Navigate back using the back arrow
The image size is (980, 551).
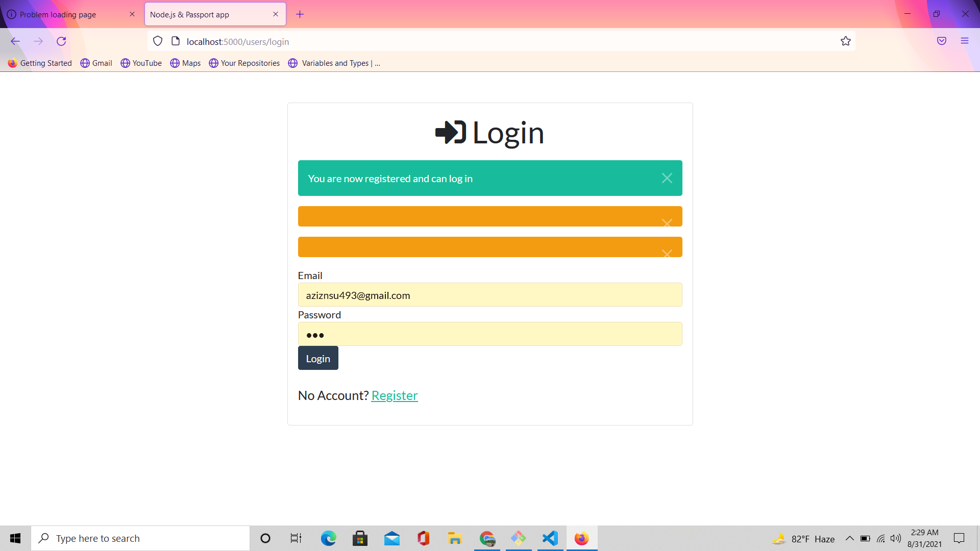[15, 41]
